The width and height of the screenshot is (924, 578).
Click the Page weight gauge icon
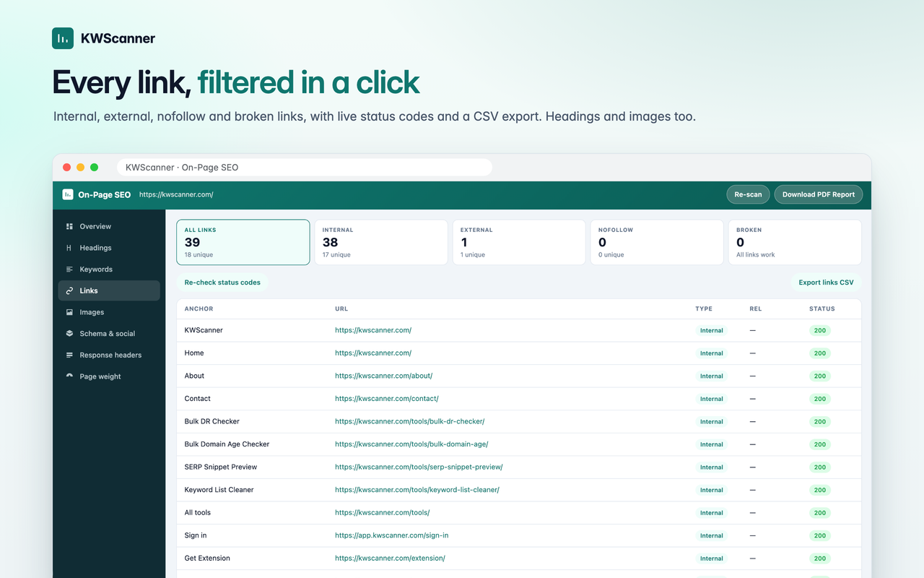click(x=69, y=376)
